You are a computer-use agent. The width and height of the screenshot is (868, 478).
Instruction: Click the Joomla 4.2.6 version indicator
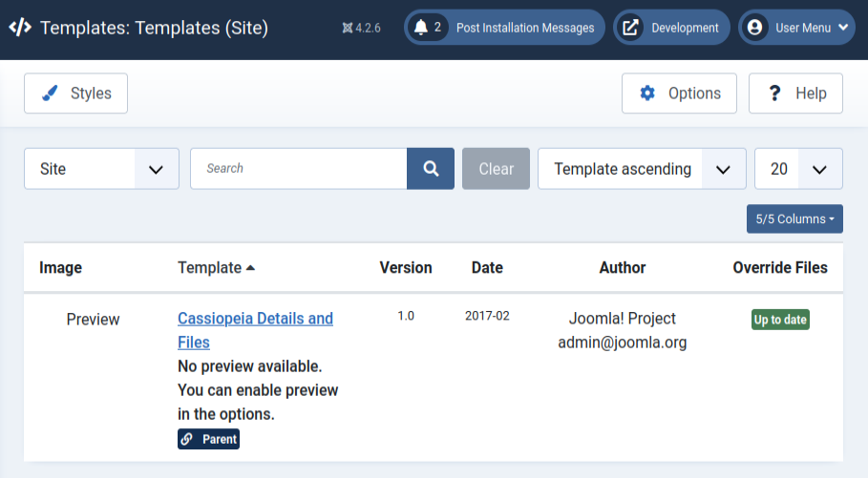[x=361, y=28]
